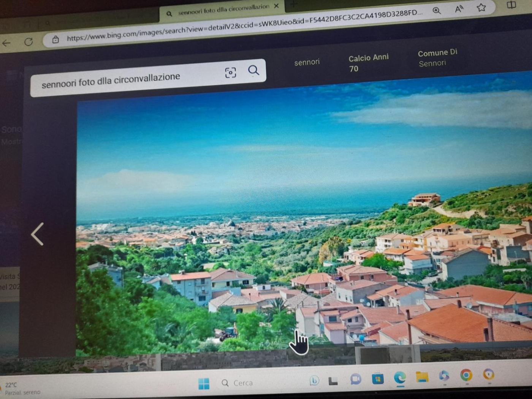Screen dimensions: 532x399
Task: Activate the Read Aloud icon
Action: point(459,9)
